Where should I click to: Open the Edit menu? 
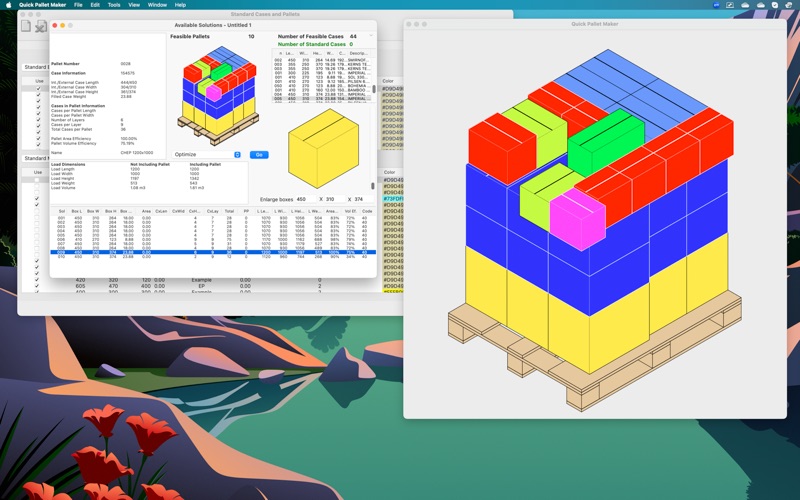[x=95, y=5]
